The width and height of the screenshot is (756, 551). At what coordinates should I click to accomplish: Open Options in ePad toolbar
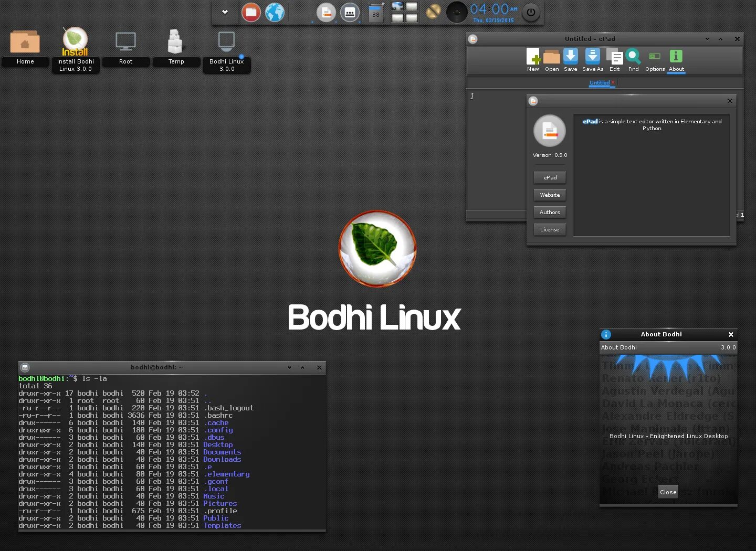click(655, 60)
